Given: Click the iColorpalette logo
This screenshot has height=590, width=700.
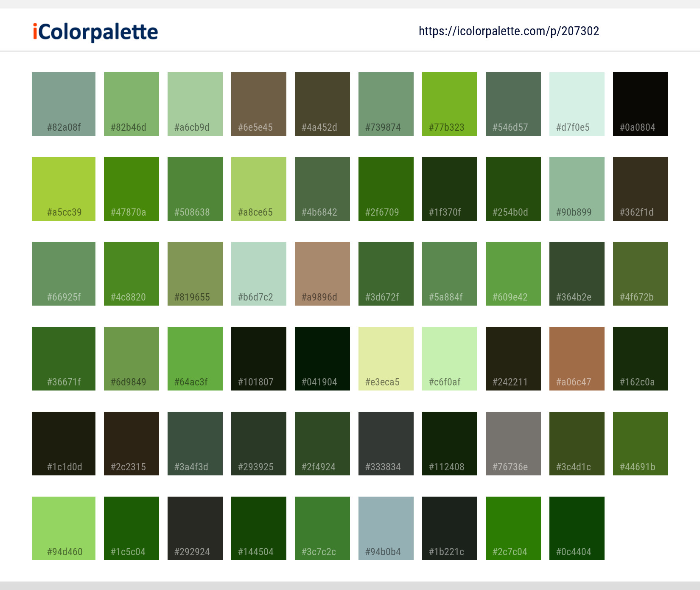Looking at the screenshot, I should 95,32.
